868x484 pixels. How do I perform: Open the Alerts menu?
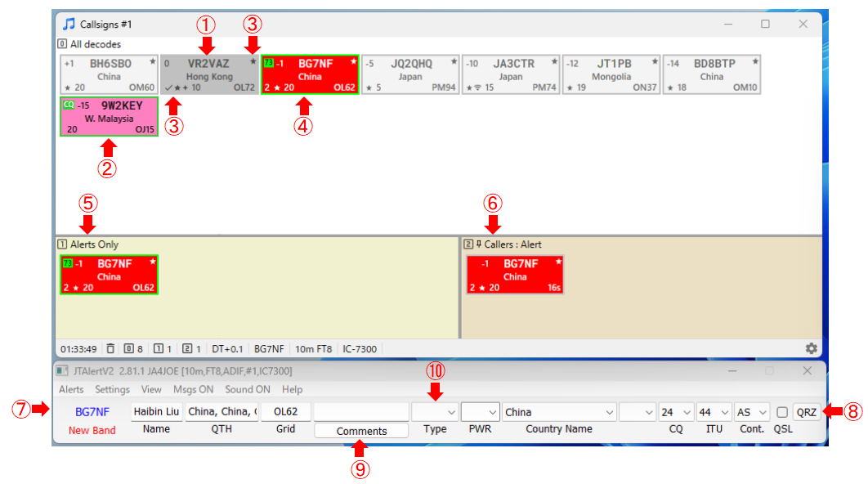[x=71, y=389]
